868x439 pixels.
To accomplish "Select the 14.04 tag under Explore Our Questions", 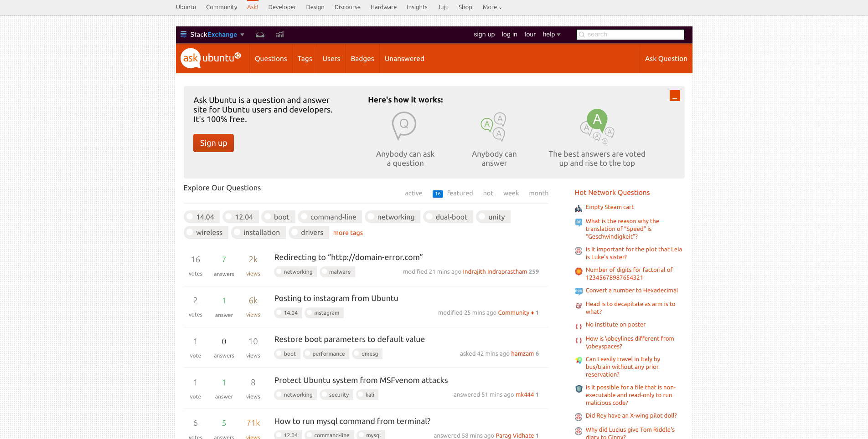I will click(201, 217).
